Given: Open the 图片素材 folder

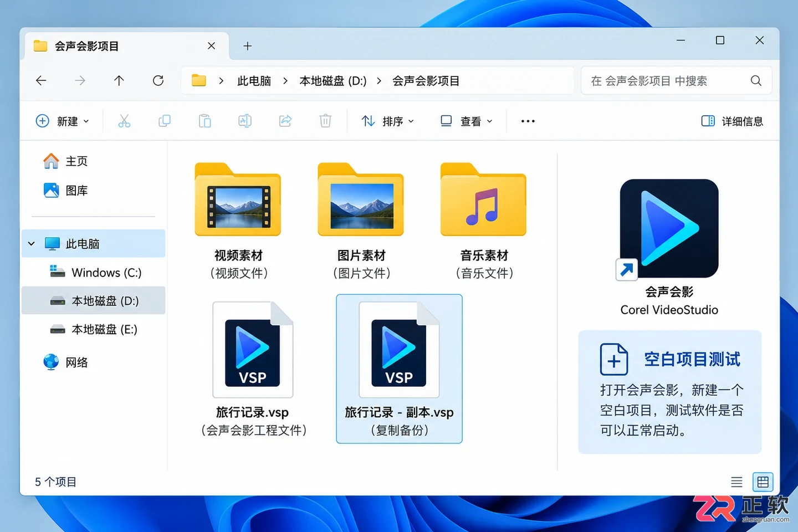Looking at the screenshot, I should [361, 221].
